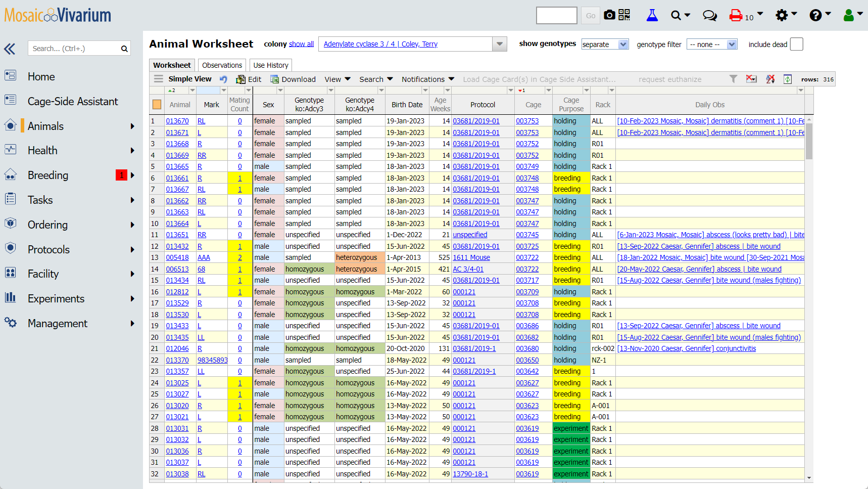Click the Rack column header
Viewport: 868px width, 489px height.
[603, 105]
